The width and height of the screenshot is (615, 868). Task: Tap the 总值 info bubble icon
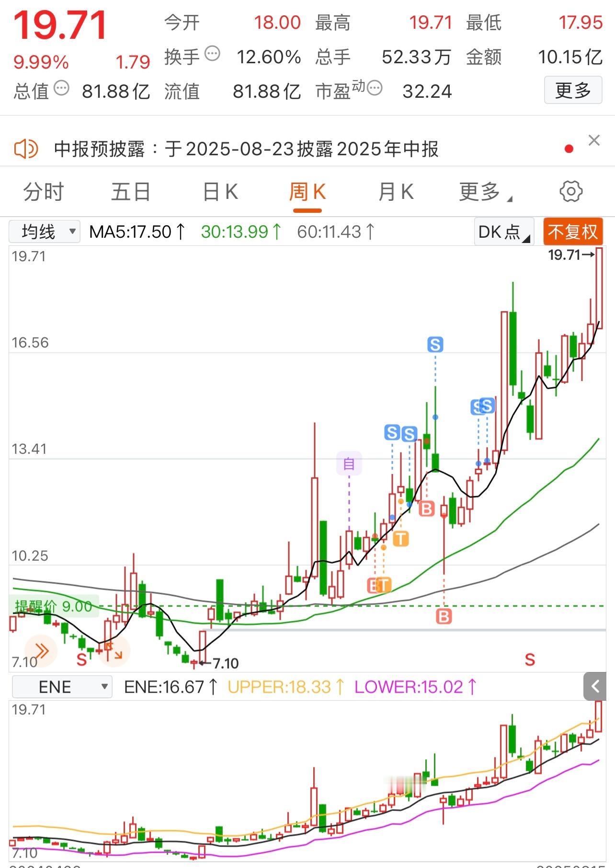click(61, 88)
